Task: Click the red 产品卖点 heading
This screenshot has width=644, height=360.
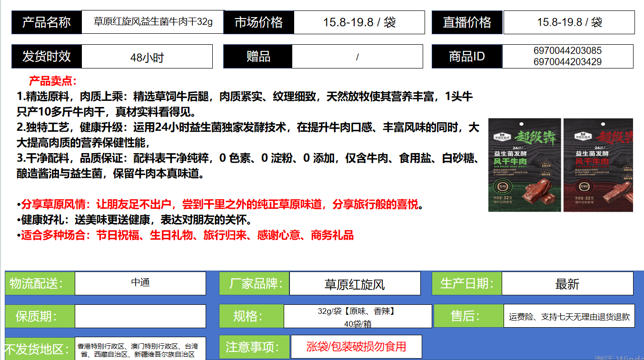Action: (52, 81)
